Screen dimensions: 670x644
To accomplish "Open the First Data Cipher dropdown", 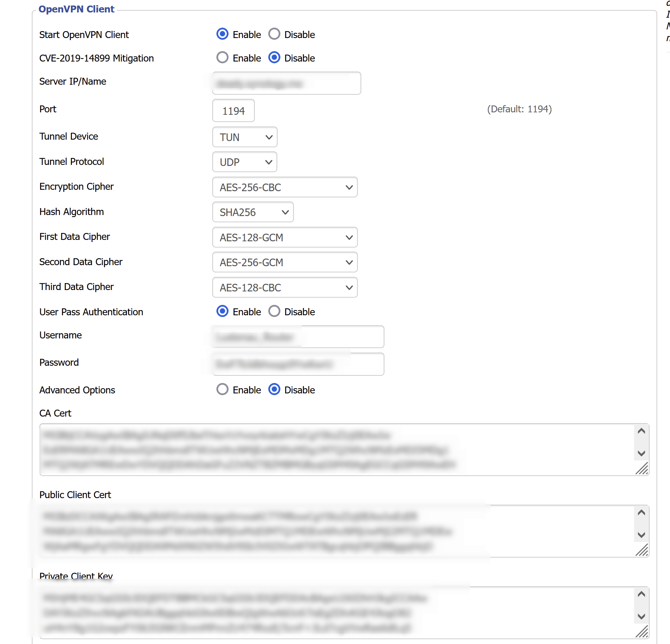I will click(285, 237).
